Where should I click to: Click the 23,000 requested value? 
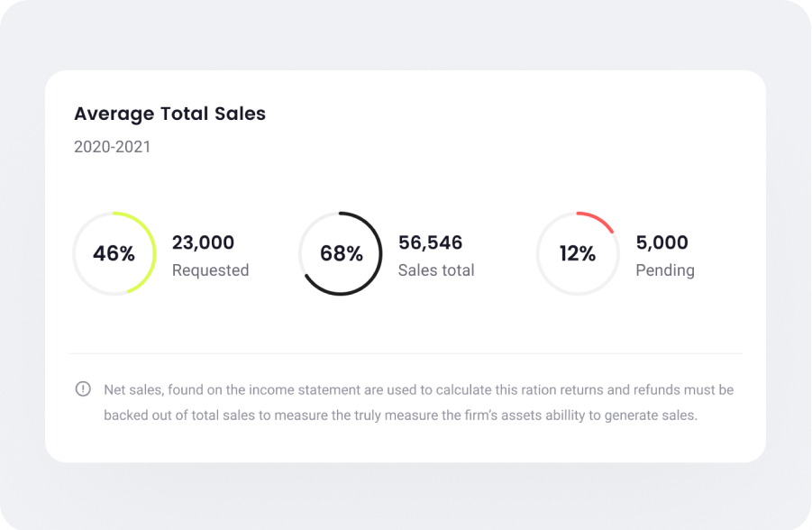coord(203,242)
